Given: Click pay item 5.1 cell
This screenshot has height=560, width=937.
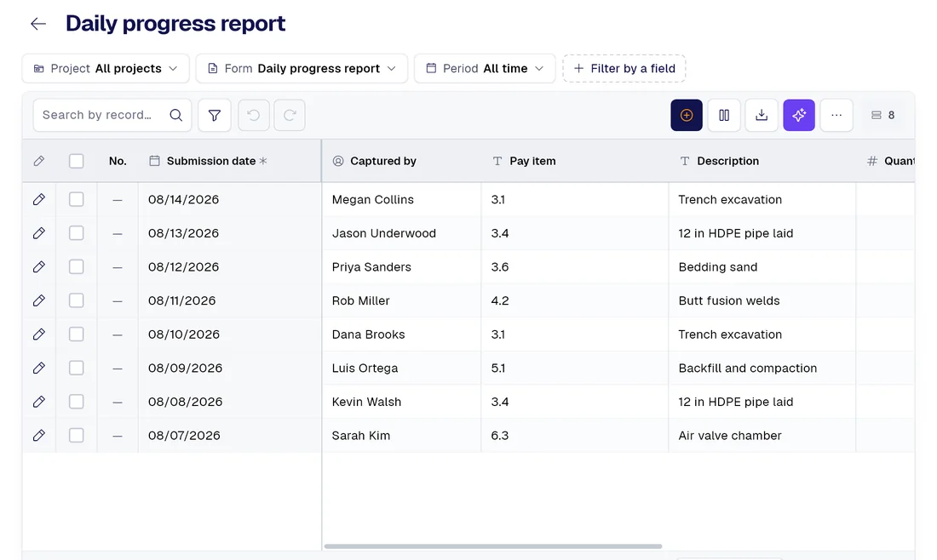Looking at the screenshot, I should (575, 368).
